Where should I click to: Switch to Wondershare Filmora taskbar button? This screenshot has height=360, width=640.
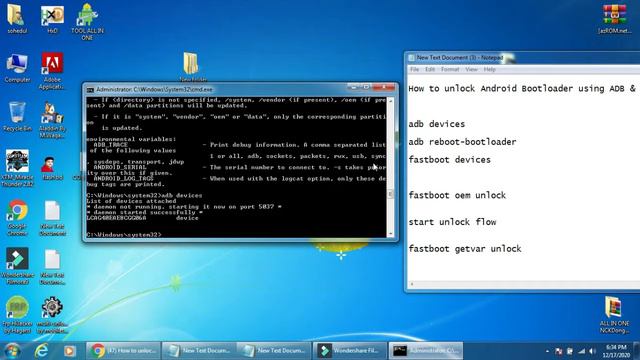pyautogui.click(x=349, y=351)
